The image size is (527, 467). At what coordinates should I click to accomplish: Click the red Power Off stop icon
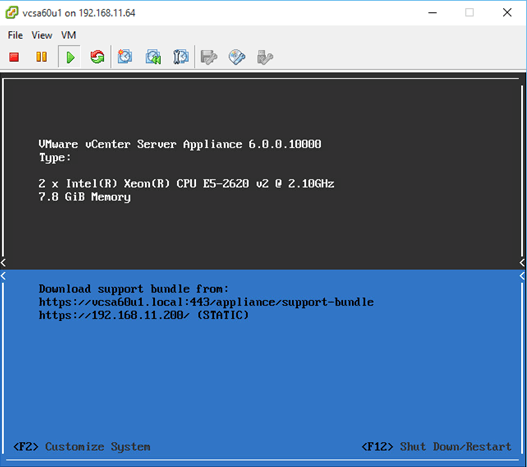(x=14, y=57)
